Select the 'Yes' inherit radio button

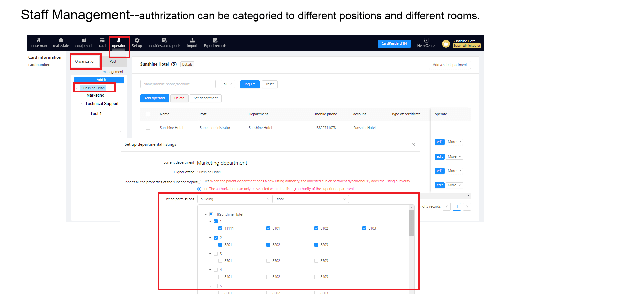click(199, 182)
